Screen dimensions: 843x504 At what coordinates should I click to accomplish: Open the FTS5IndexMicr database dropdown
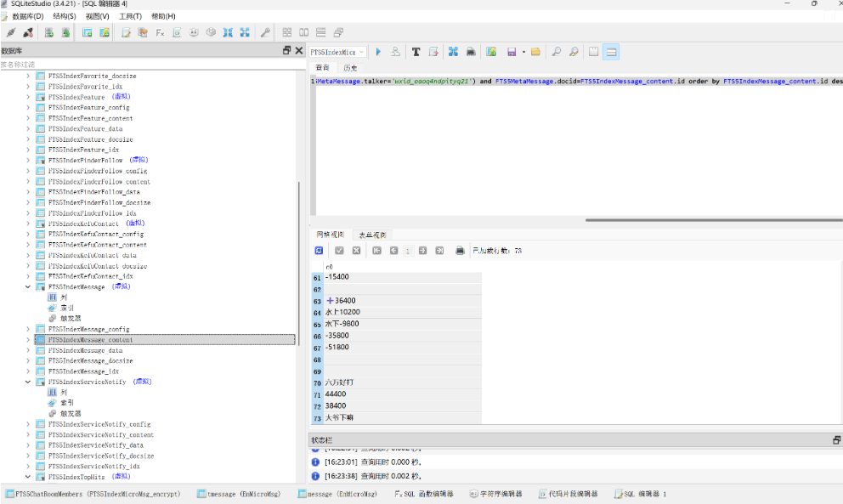338,52
